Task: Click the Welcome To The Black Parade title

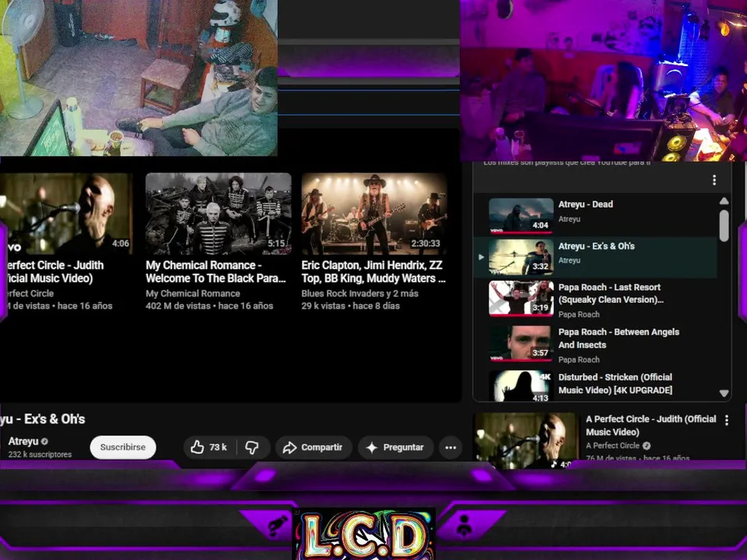Action: (216, 271)
